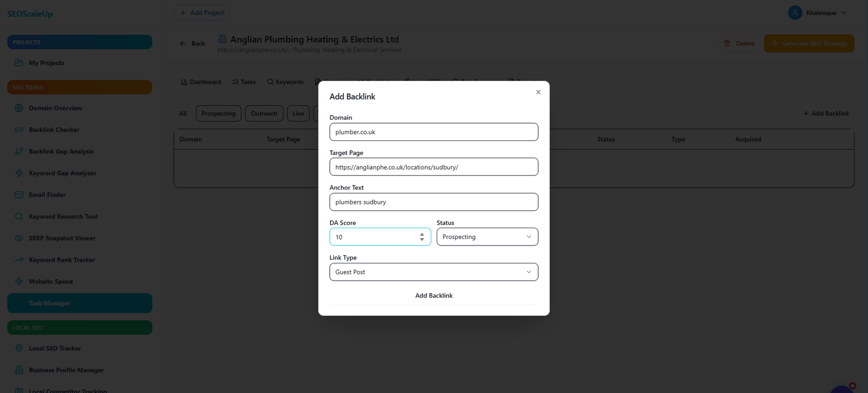Open the Khaleeque user menu
This screenshot has height=393, width=868.
pyautogui.click(x=817, y=12)
